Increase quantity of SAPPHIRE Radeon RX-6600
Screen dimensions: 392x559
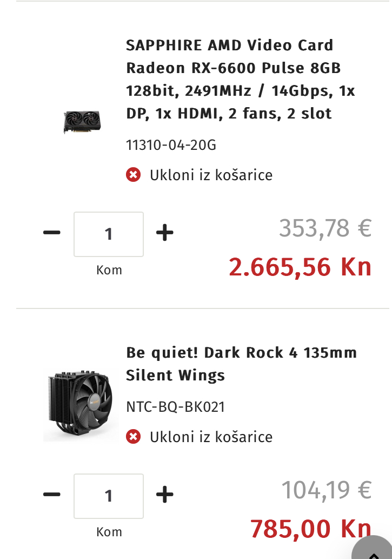pos(164,233)
